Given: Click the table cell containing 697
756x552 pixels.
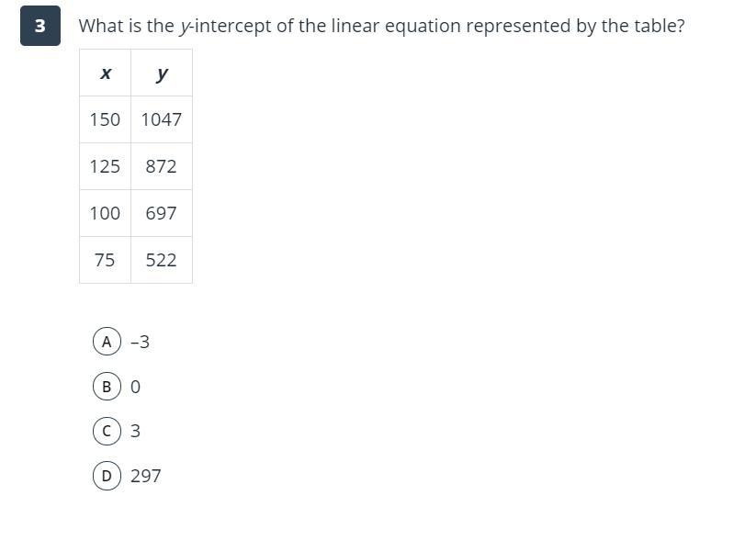Looking at the screenshot, I should coord(162,213).
